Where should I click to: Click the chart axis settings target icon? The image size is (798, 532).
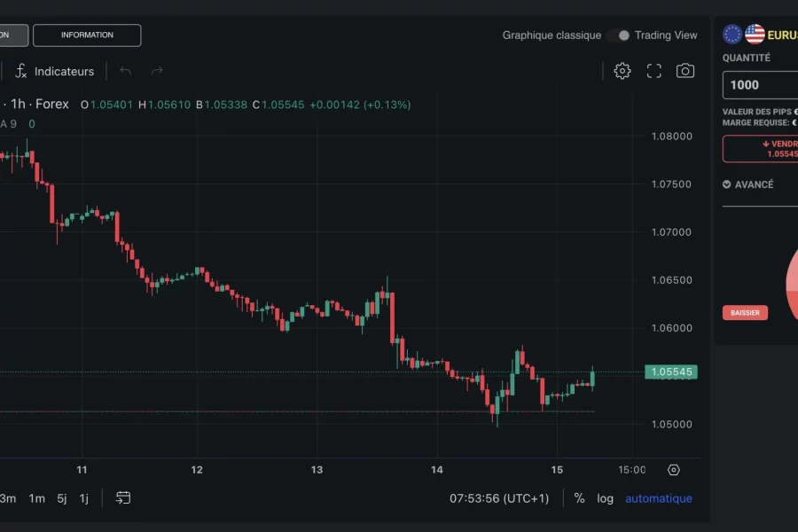tap(673, 470)
